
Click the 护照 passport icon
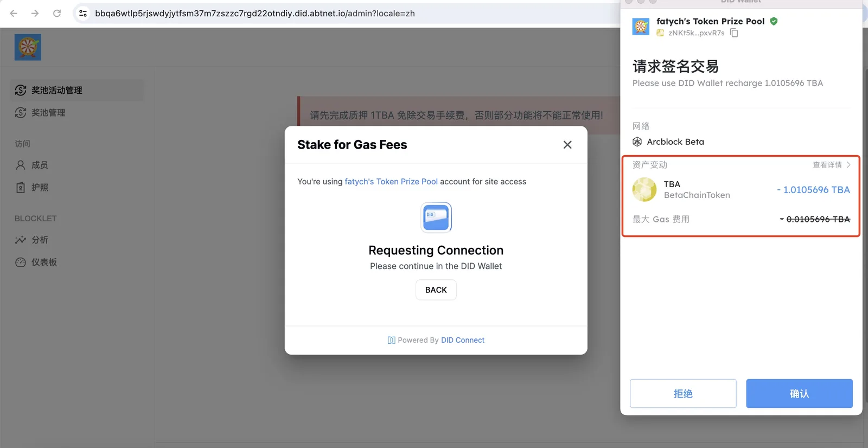pyautogui.click(x=21, y=187)
